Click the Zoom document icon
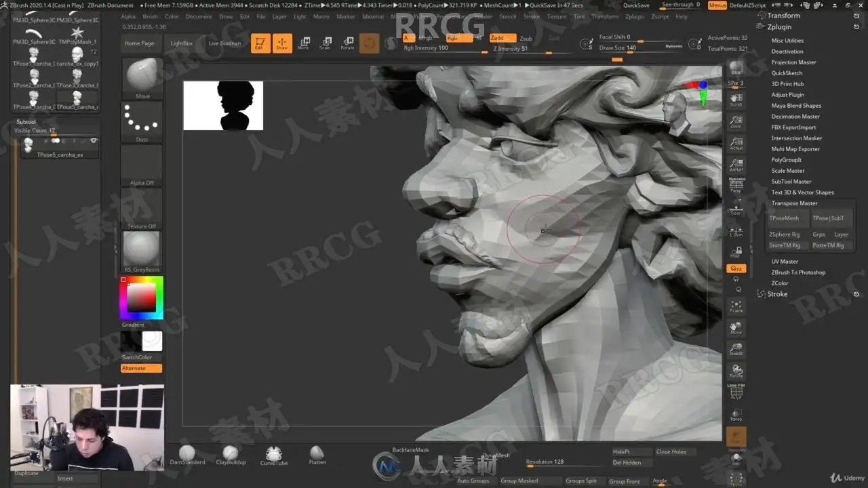Screen dimensions: 868x488 tap(736, 121)
